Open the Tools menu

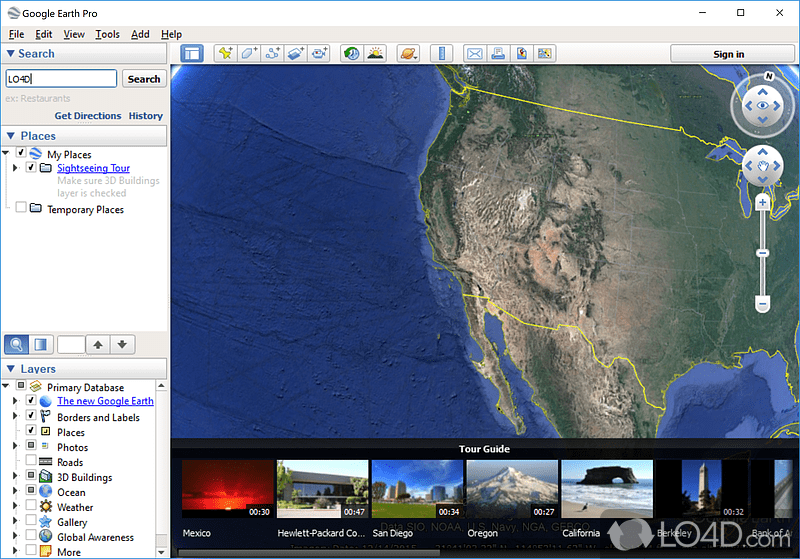point(107,34)
